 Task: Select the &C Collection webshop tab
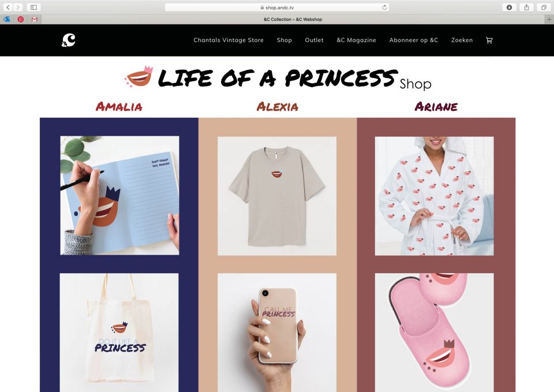(293, 20)
